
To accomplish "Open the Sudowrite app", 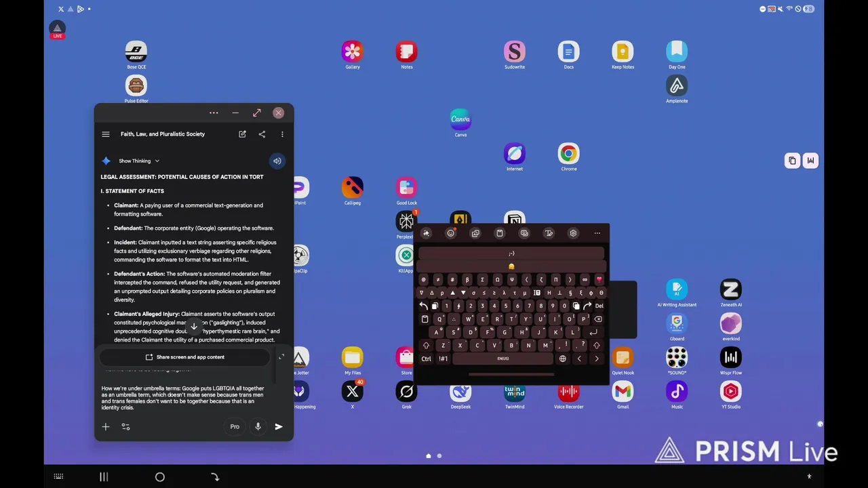I will (515, 55).
